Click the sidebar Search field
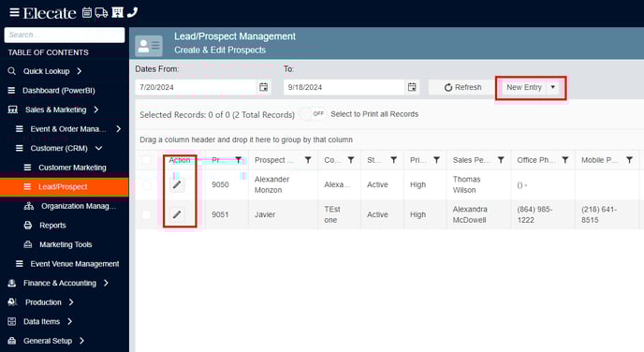The height and width of the screenshot is (352, 644). [65, 35]
